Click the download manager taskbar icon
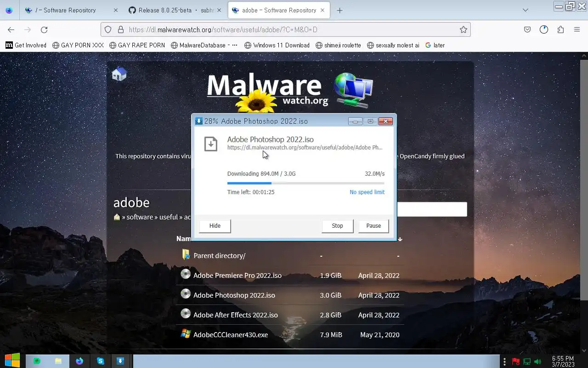 [x=120, y=361]
